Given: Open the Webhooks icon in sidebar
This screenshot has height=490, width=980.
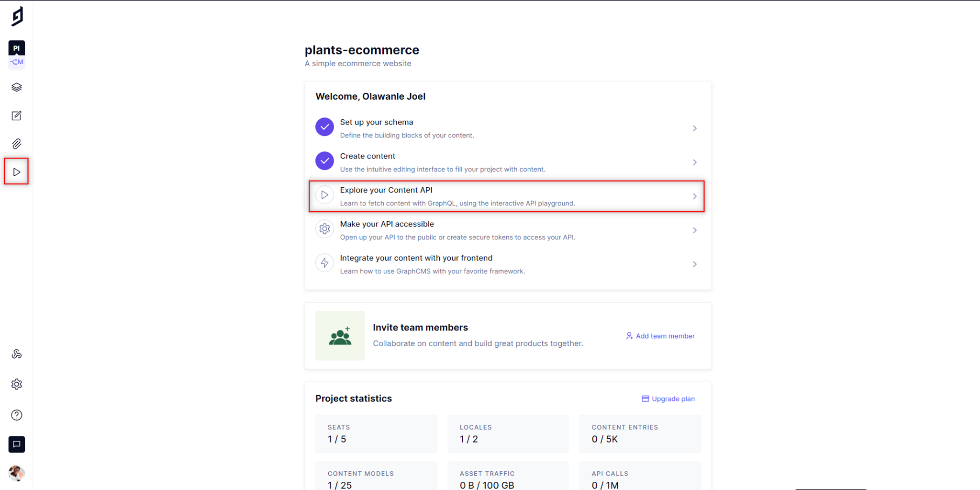Looking at the screenshot, I should pos(17,354).
